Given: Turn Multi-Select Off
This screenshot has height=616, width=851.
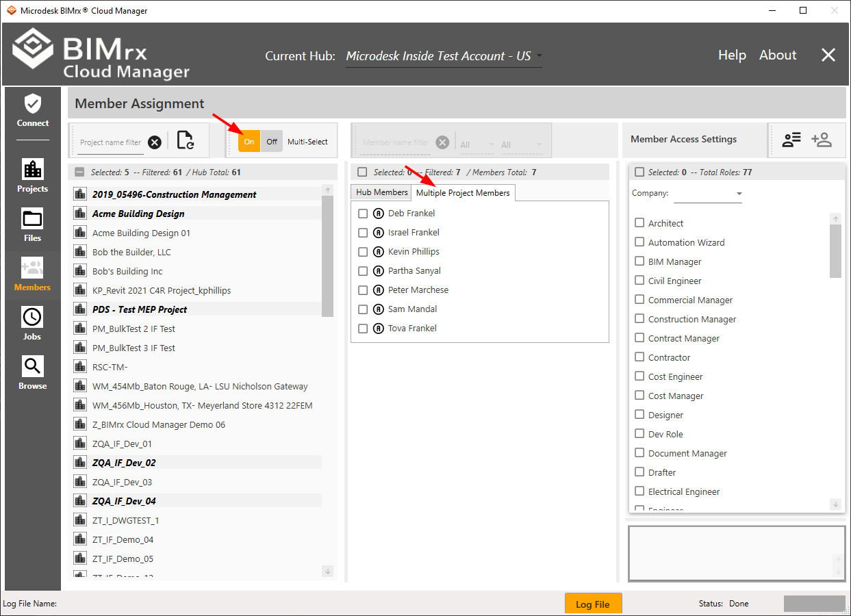Looking at the screenshot, I should (272, 142).
